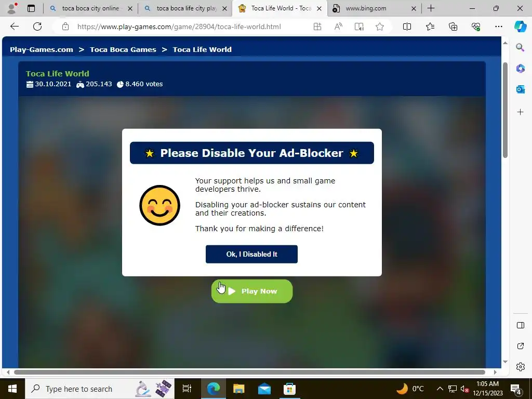
Task: Click scroll down arrow on page scrollbar
Action: (505, 362)
